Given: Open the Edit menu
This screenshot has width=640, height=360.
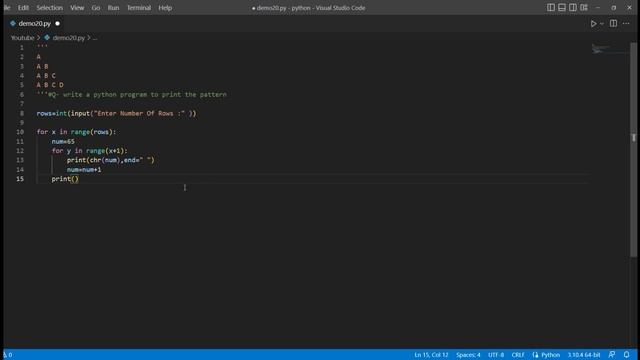Looking at the screenshot, I should point(23,8).
